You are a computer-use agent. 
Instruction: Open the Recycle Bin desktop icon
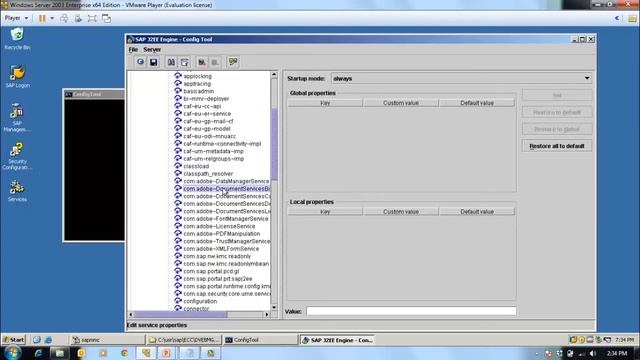[17, 39]
